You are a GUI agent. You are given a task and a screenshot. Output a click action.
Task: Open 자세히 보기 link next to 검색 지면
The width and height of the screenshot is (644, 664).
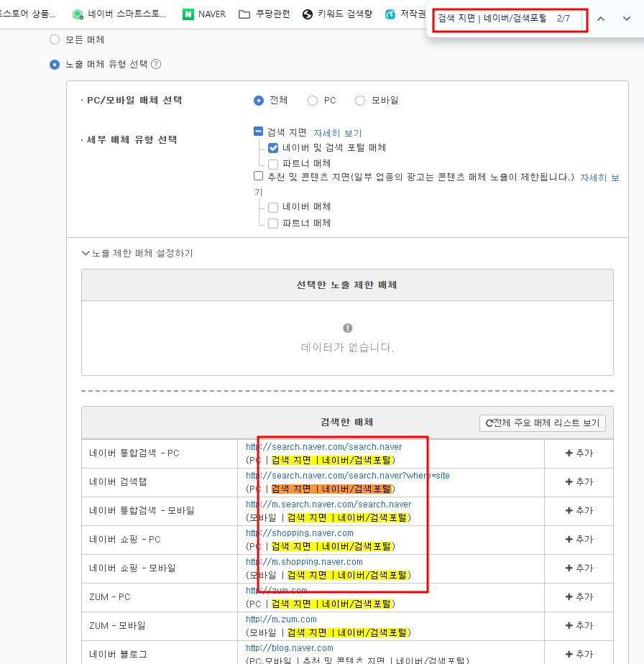pos(338,133)
